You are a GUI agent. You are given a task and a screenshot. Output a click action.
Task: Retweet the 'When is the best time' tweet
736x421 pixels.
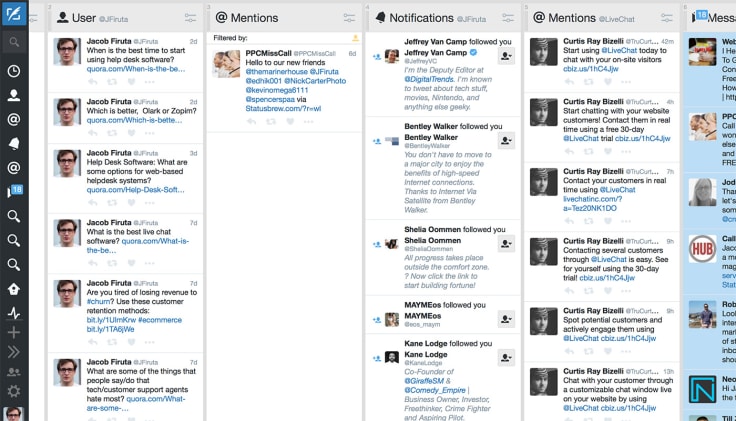(x=112, y=82)
